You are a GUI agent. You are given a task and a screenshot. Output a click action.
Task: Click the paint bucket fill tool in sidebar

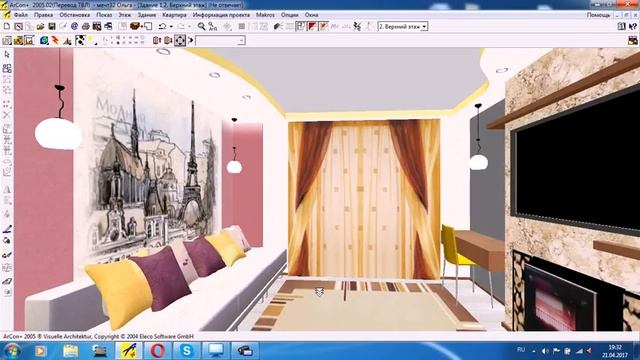(7, 240)
